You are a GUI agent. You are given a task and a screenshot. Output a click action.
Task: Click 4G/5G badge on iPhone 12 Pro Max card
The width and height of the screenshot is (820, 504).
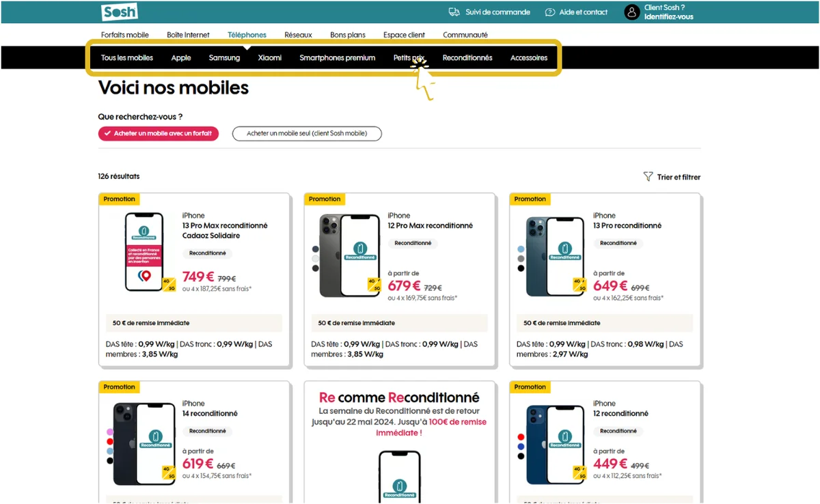coord(374,284)
